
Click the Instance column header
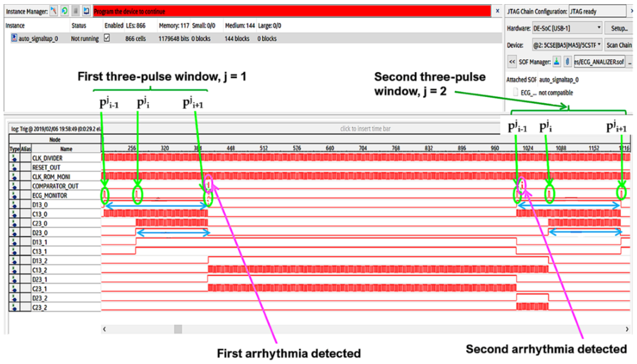pos(15,25)
